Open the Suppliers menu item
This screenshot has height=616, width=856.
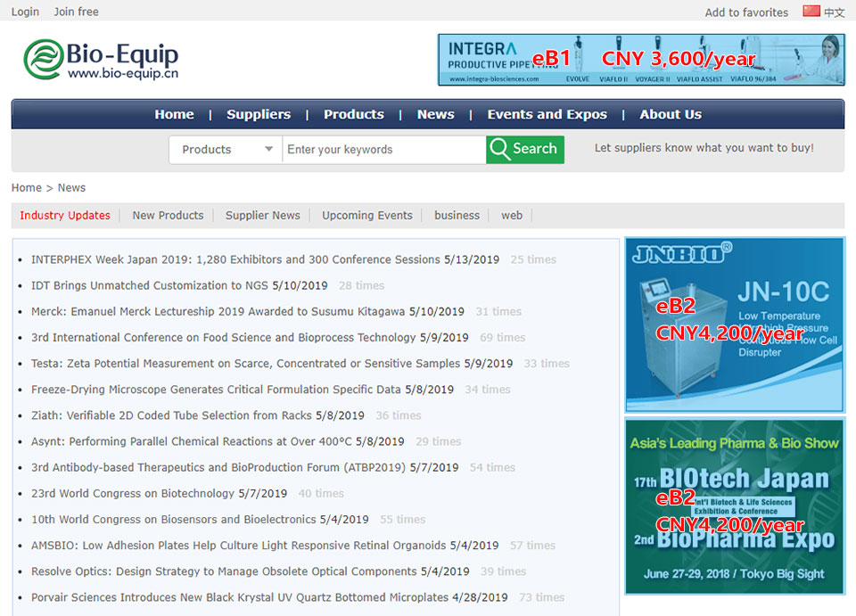(259, 114)
